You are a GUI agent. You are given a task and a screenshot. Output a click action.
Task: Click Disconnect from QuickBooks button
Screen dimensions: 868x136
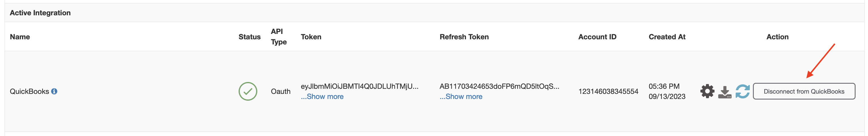pos(804,91)
